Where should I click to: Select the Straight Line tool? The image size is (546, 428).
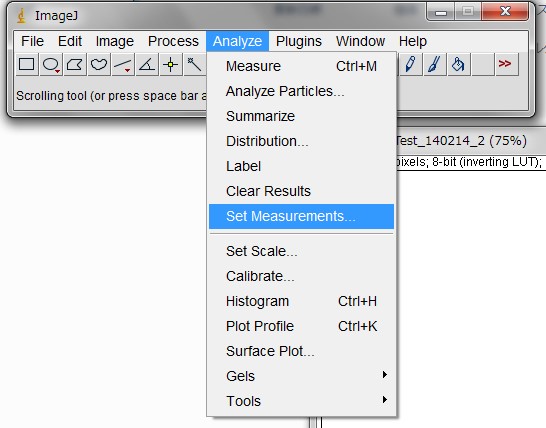point(123,64)
